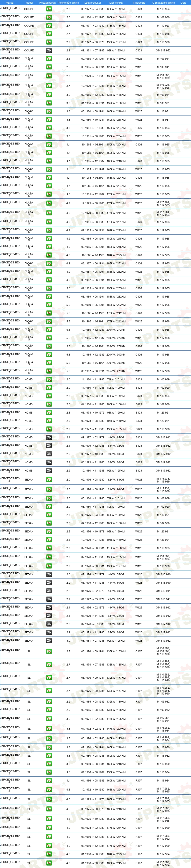
Task: Click petrol icon in M 110.987, M 110.989 row
Action: tap(49, 76)
